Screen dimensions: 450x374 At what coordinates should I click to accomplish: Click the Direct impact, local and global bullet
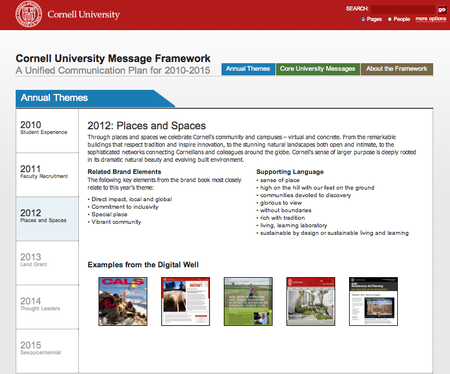(130, 199)
